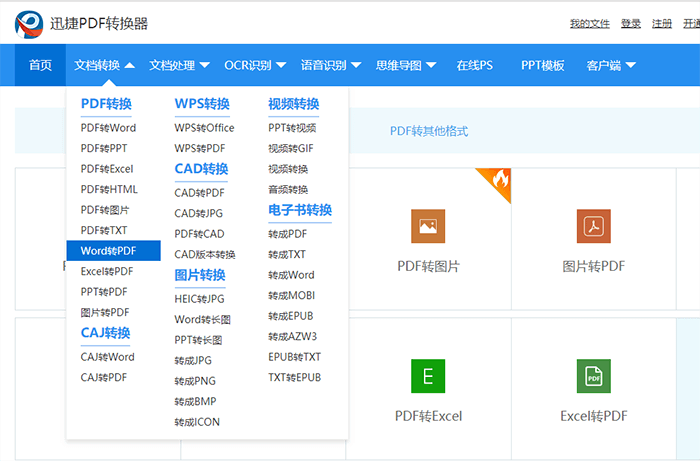Select PDF转Word in the menu
Image resolution: width=700 pixels, height=461 pixels.
click(x=108, y=128)
